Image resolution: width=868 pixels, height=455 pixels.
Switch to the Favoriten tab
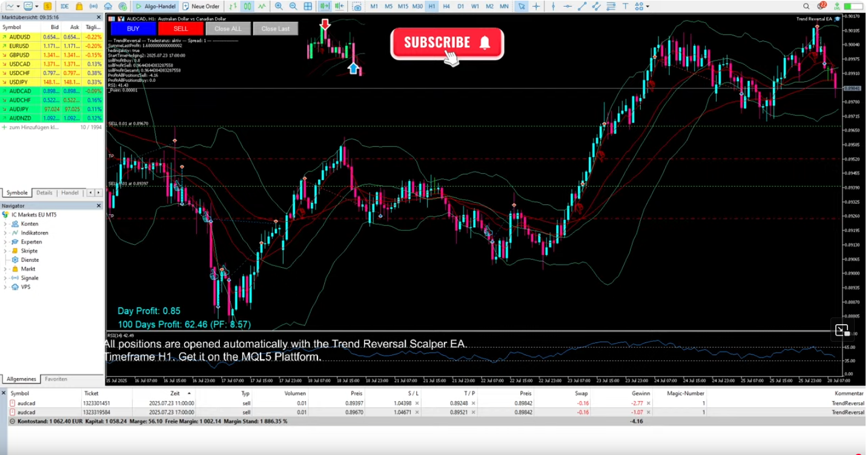tap(56, 379)
